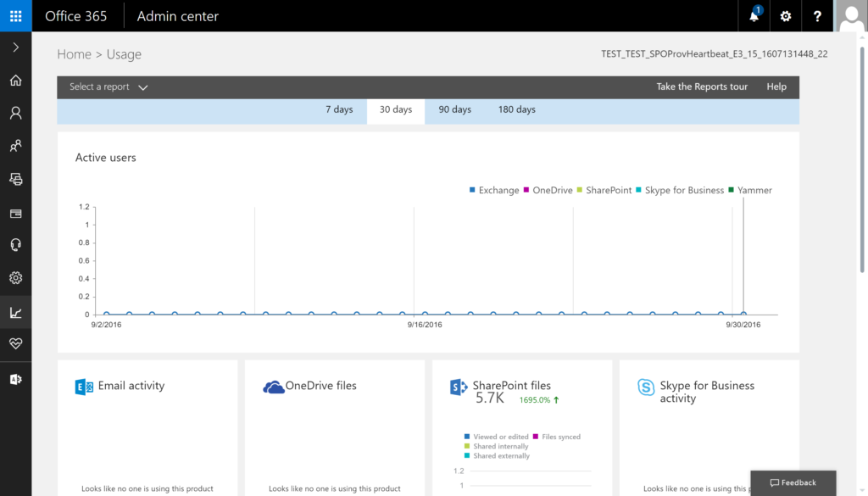Open Resources icon in sidebar
The image size is (868, 496).
15,180
